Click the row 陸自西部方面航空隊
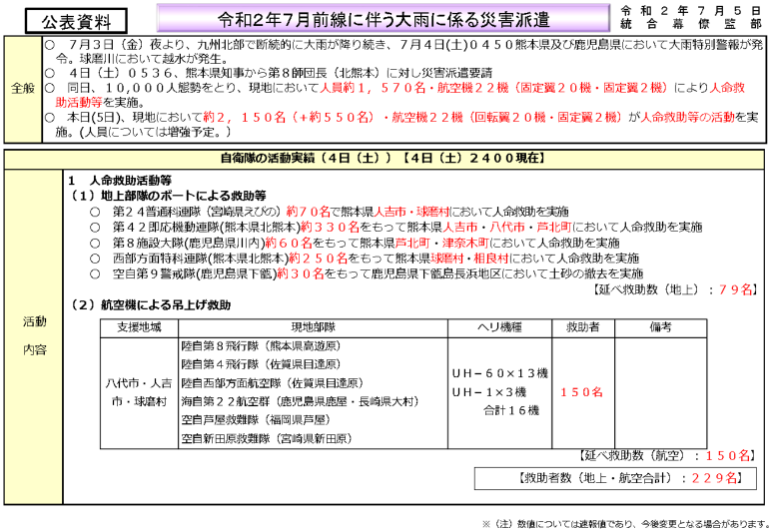Screen dimensions: 769x532 tap(273, 383)
